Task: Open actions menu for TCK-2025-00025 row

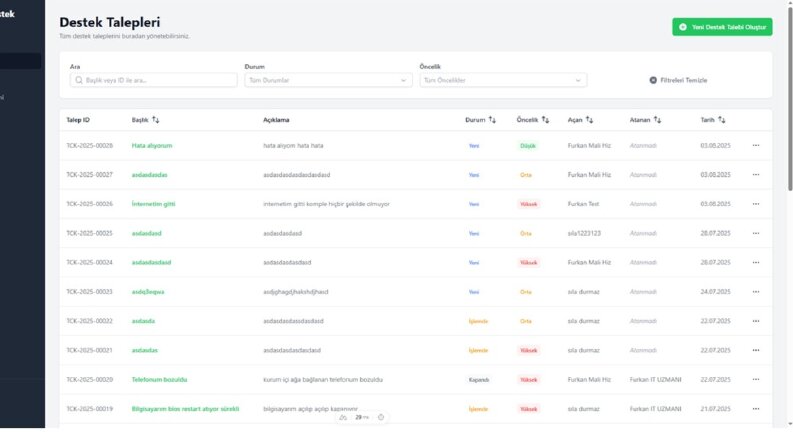Action: 756,234
